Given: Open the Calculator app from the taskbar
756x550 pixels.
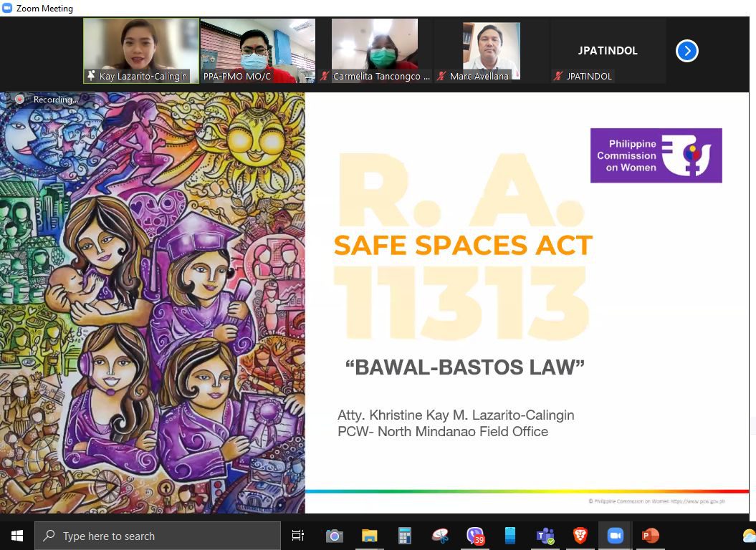Looking at the screenshot, I should (405, 536).
